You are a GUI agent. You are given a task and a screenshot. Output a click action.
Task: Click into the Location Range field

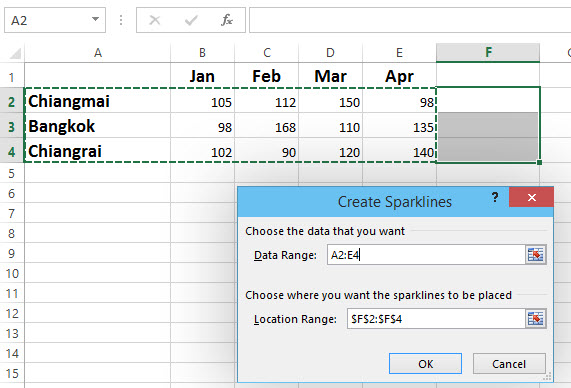point(436,319)
